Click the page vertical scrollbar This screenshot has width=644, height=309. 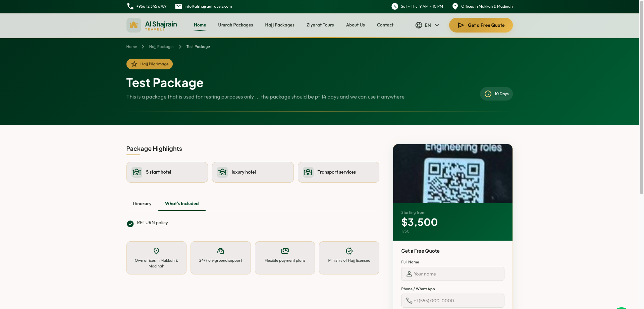[x=641, y=97]
